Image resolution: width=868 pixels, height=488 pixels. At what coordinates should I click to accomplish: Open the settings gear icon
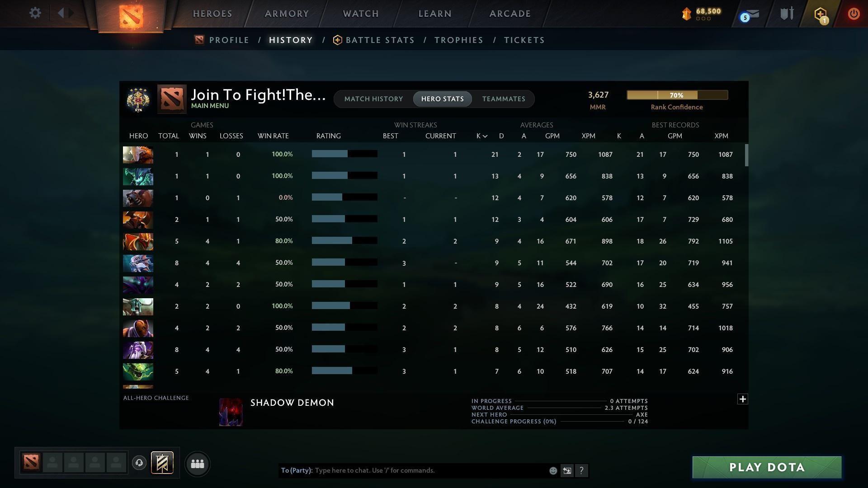tap(35, 13)
